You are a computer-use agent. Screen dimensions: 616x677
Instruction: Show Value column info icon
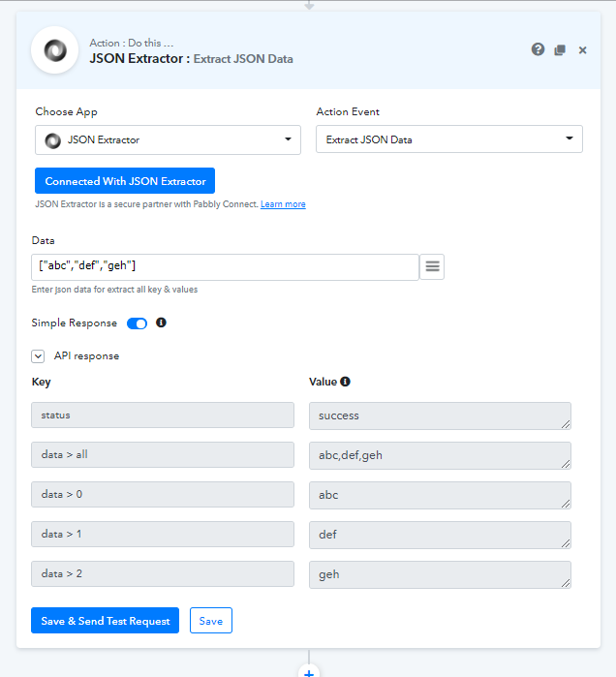(x=345, y=382)
